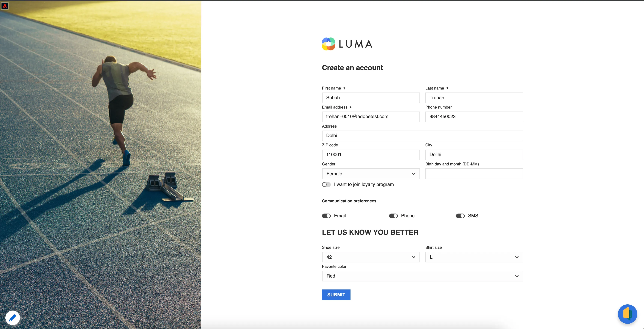The image size is (644, 329).
Task: Click the Adobe icon in top-left corner
Action: tap(5, 6)
